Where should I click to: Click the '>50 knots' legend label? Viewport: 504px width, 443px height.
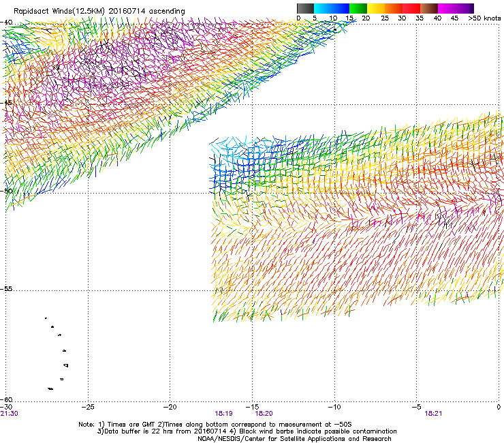[x=484, y=18]
